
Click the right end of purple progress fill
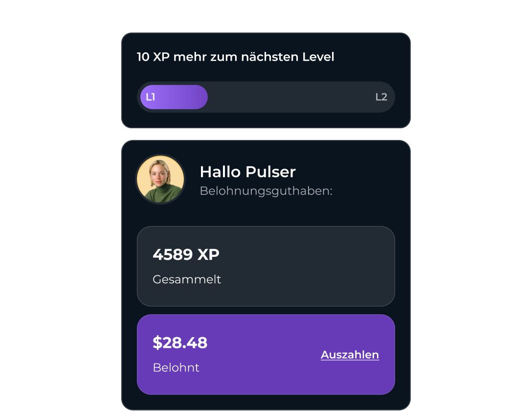tap(203, 97)
